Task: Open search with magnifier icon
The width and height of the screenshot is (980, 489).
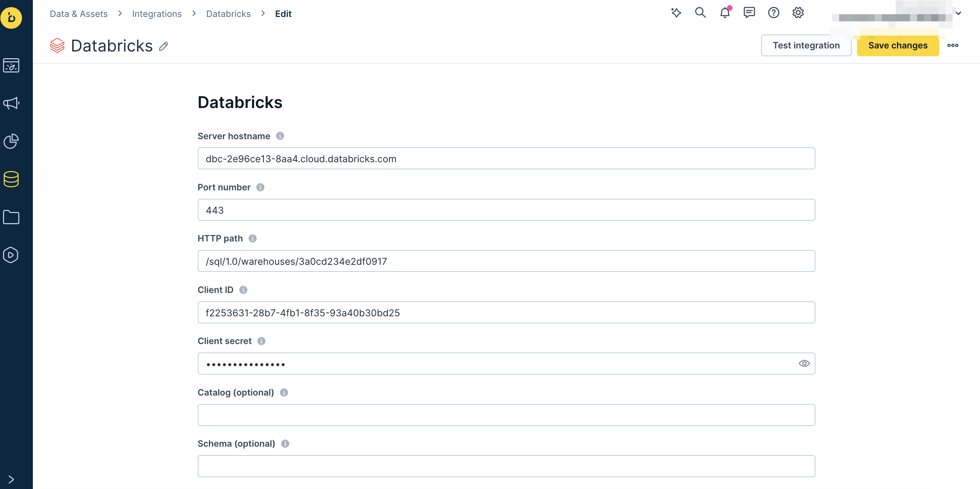Action: 700,13
